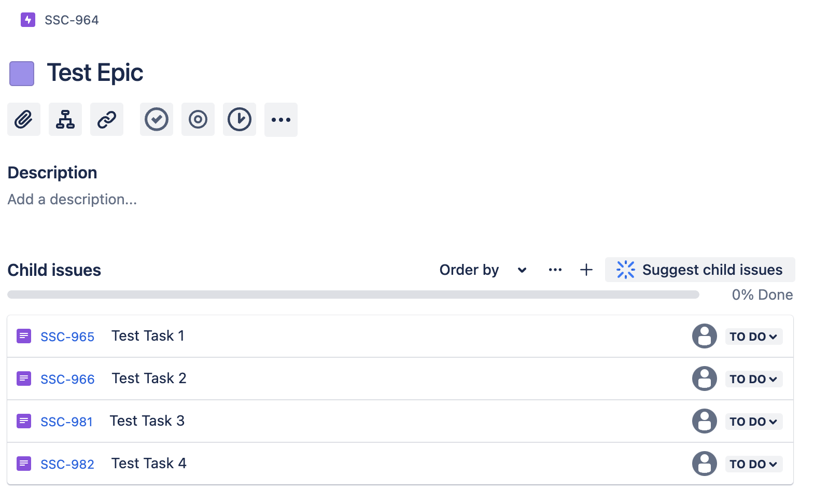Change SSC-965 status from TO DO

753,336
